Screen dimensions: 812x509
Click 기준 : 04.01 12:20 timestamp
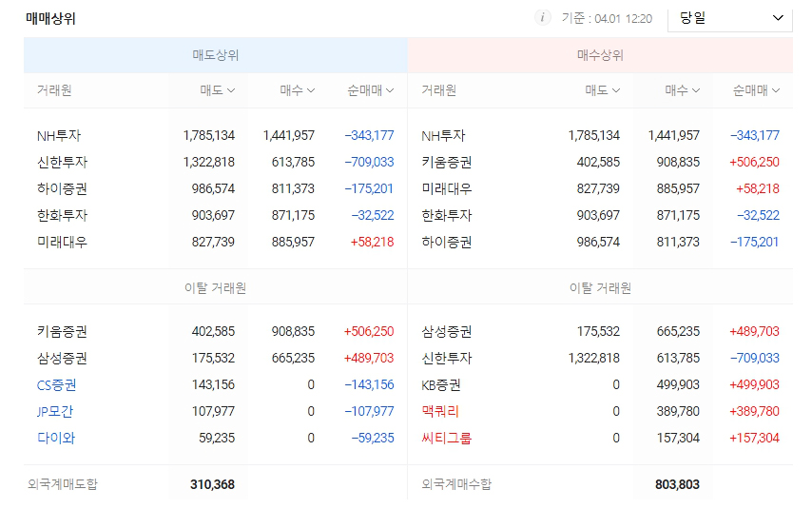click(x=607, y=19)
